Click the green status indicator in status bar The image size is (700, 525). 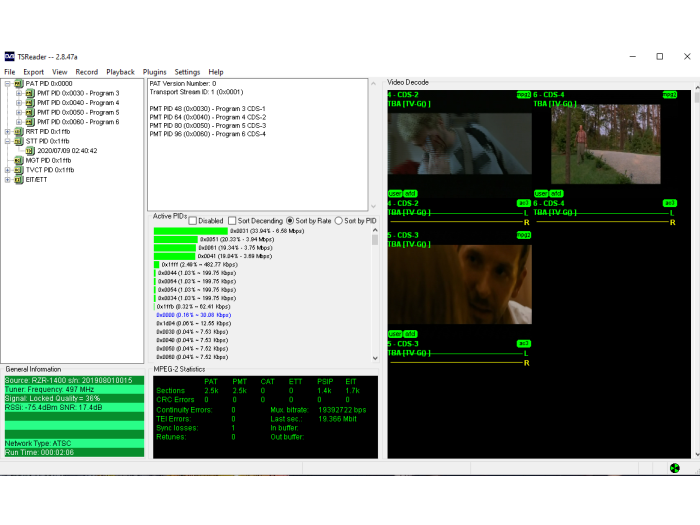pos(675,468)
